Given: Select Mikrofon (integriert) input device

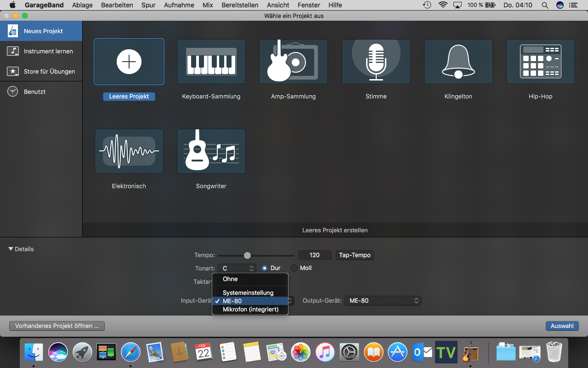Looking at the screenshot, I should (x=250, y=309).
